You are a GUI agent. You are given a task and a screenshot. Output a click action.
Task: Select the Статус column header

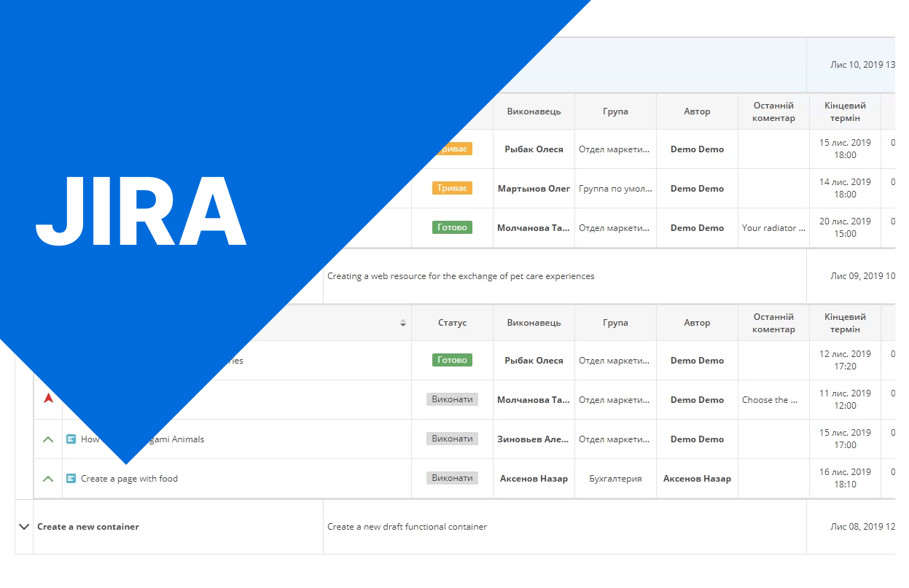click(x=453, y=323)
